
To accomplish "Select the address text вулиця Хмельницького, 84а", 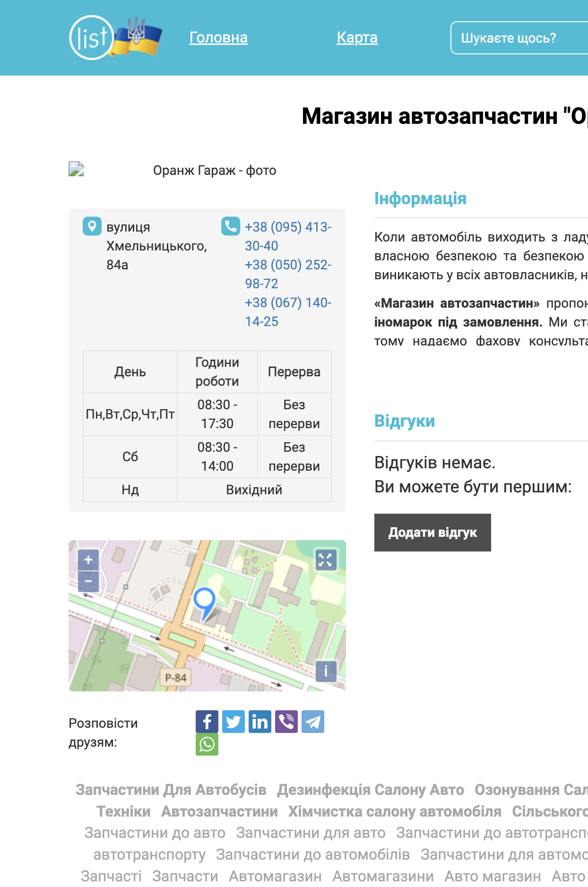I will (156, 246).
